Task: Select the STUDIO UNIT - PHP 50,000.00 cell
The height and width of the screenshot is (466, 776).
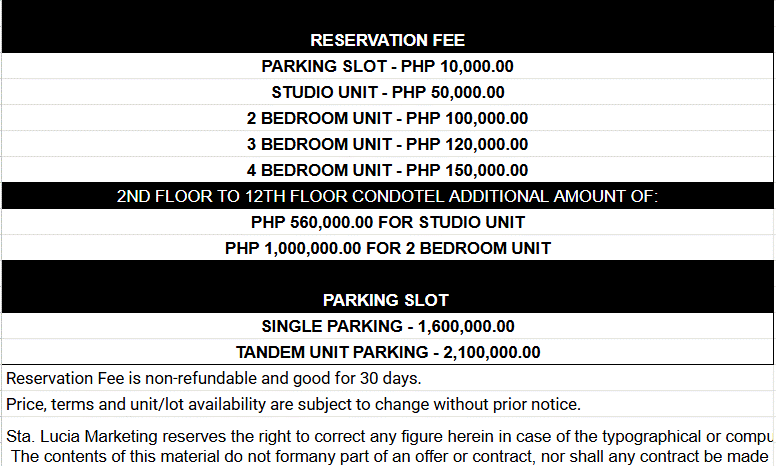Action: (387, 93)
